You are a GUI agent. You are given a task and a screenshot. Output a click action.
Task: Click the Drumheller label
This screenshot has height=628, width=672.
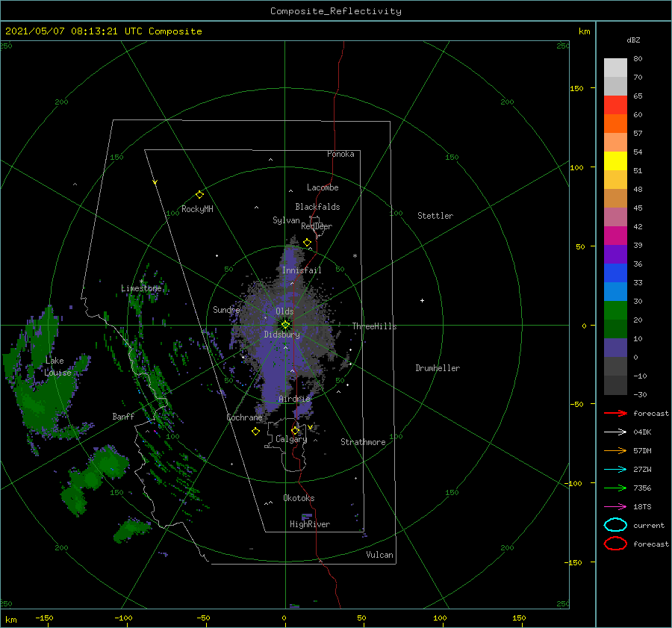pyautogui.click(x=438, y=368)
